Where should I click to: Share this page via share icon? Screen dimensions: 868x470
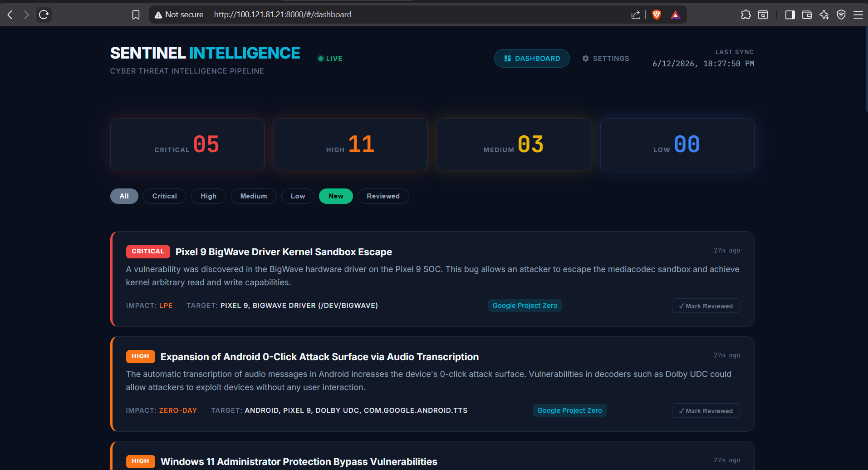636,15
